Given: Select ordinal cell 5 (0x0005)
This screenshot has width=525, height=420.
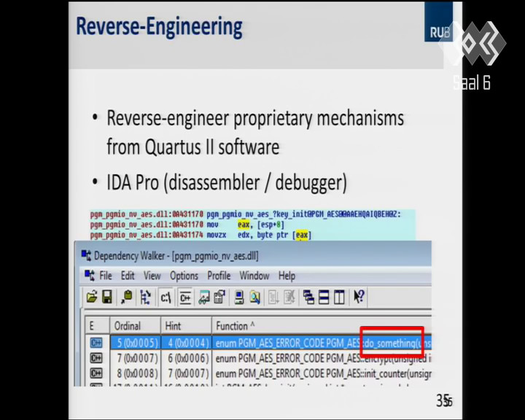Looking at the screenshot, I should [137, 343].
